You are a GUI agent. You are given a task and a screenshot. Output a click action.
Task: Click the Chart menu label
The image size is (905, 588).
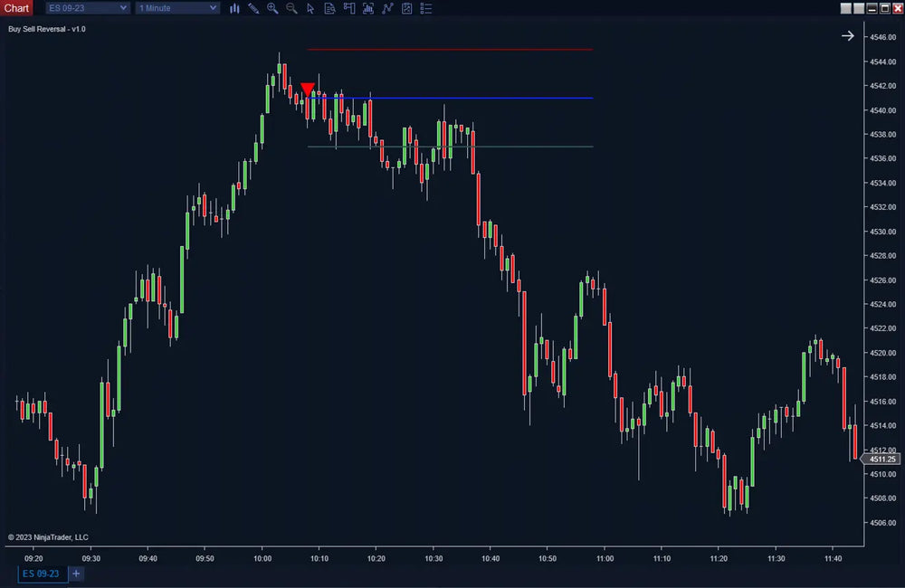[x=16, y=7]
